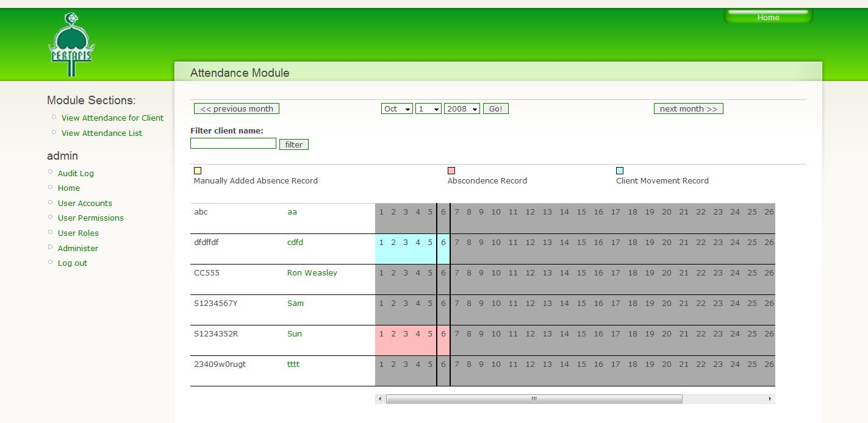Expand the Administer menu item
The height and width of the screenshot is (423, 868).
(x=51, y=247)
